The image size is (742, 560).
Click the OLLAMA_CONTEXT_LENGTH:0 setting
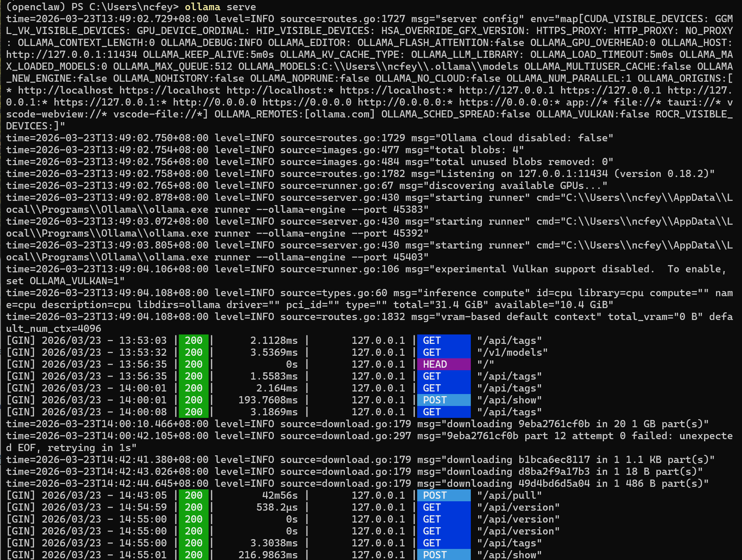[x=86, y=43]
